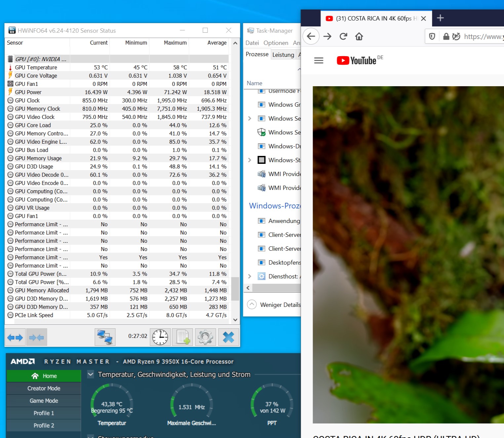Click the tracking protection shield icon
The width and height of the screenshot is (504, 438).
[x=432, y=36]
